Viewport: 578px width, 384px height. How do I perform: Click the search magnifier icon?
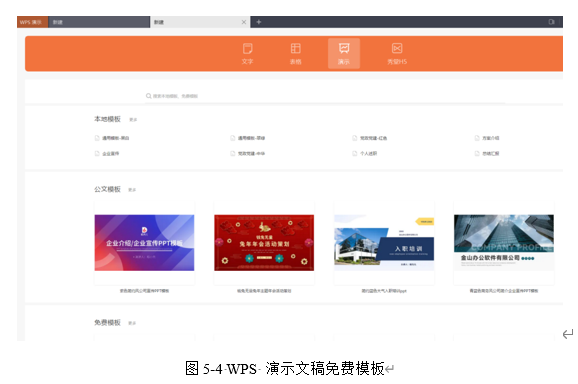click(x=149, y=96)
